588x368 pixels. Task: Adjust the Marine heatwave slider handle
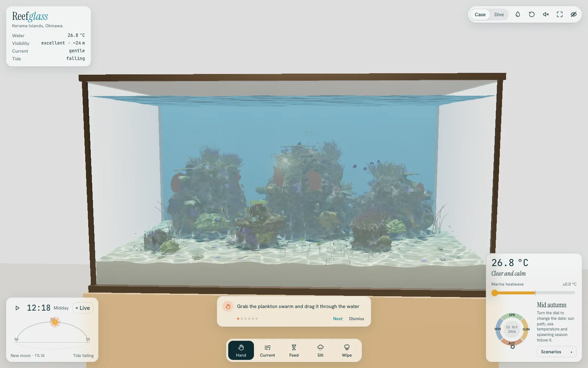495,293
